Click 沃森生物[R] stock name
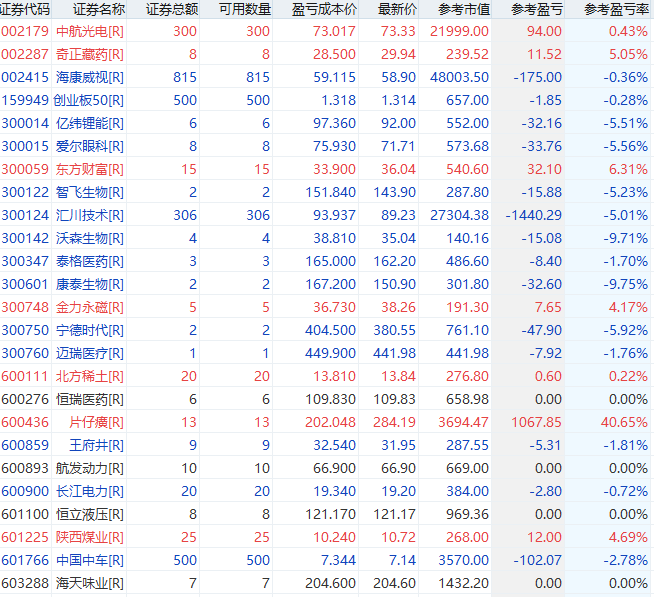Viewport: 654px width, 597px height. click(90, 238)
